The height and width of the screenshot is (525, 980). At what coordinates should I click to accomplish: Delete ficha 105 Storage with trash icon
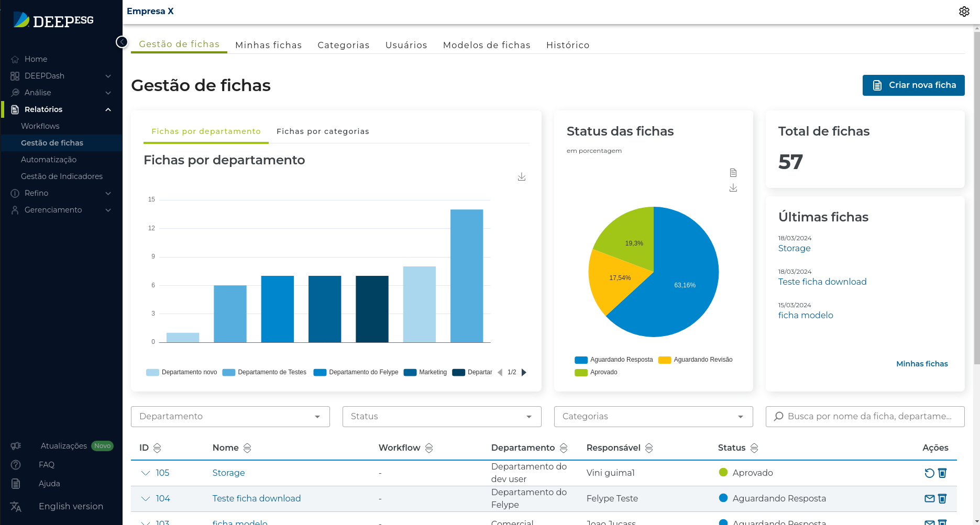[x=942, y=473]
